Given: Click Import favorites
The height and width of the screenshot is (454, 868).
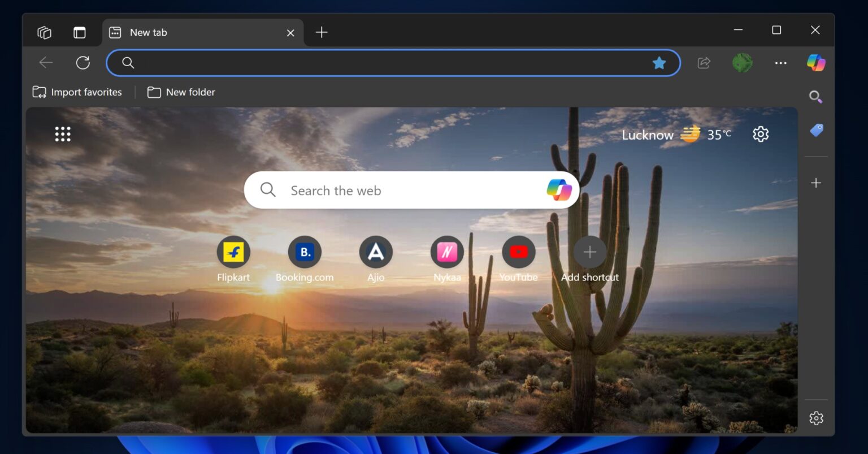Looking at the screenshot, I should click(x=77, y=92).
